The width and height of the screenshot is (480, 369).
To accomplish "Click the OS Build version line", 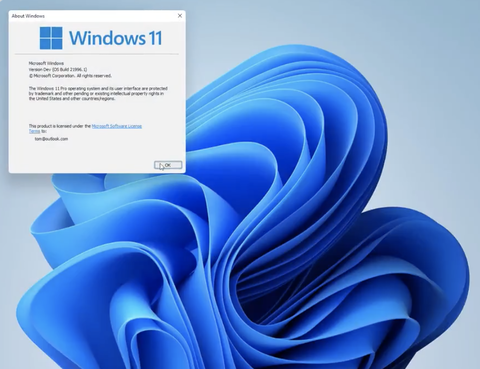I will tap(58, 69).
